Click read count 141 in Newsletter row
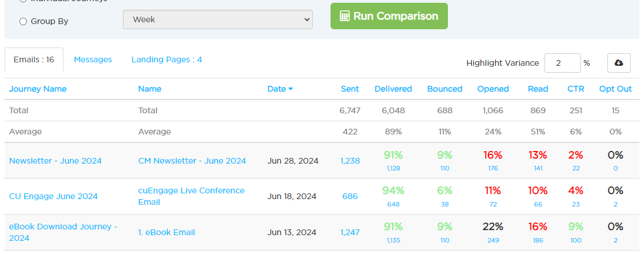Viewport: 644px width, 254px height. coord(538,168)
